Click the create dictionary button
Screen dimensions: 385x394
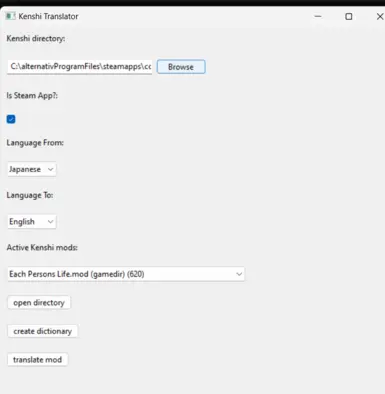[x=43, y=331]
